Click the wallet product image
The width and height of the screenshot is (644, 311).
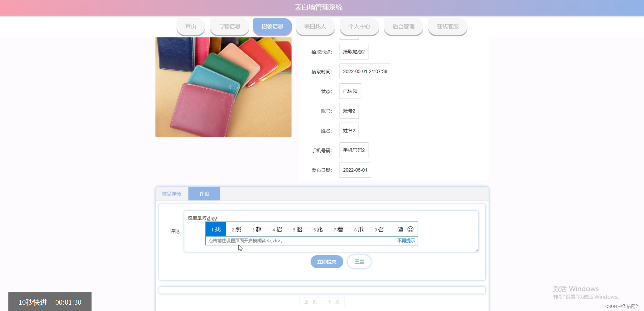(x=223, y=87)
